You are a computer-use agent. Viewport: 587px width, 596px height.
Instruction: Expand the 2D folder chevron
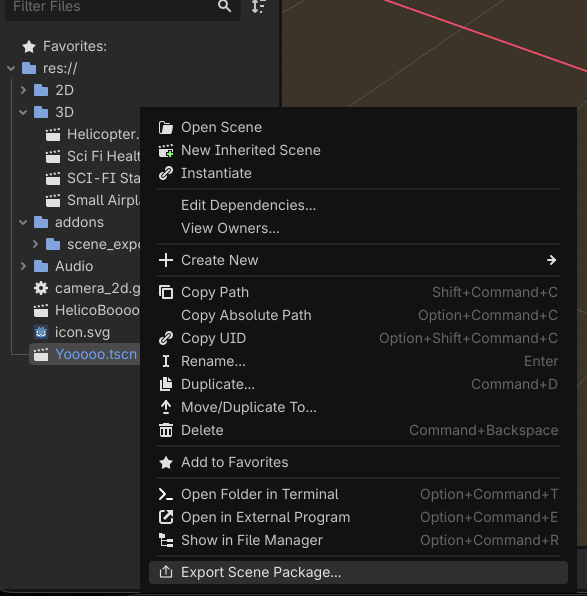click(x=23, y=90)
